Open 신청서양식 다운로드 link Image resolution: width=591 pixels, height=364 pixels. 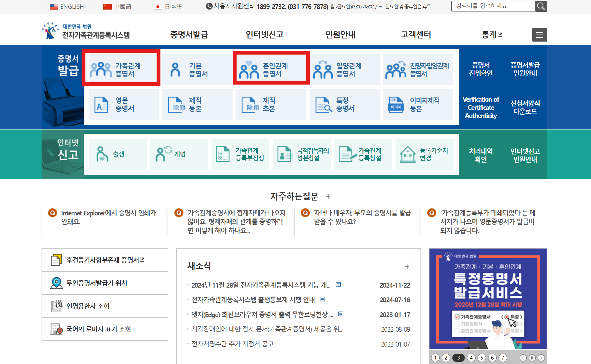click(x=525, y=107)
